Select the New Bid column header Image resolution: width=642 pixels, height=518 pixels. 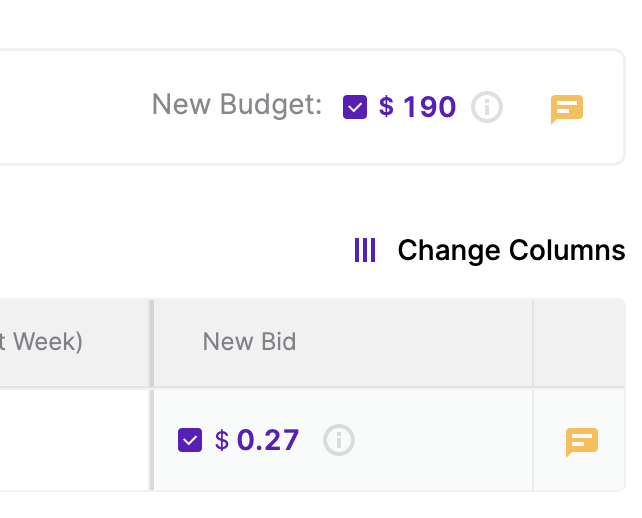click(249, 342)
